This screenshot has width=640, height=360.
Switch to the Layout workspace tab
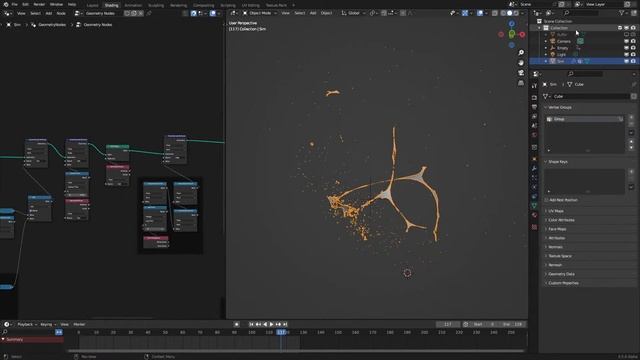point(93,5)
